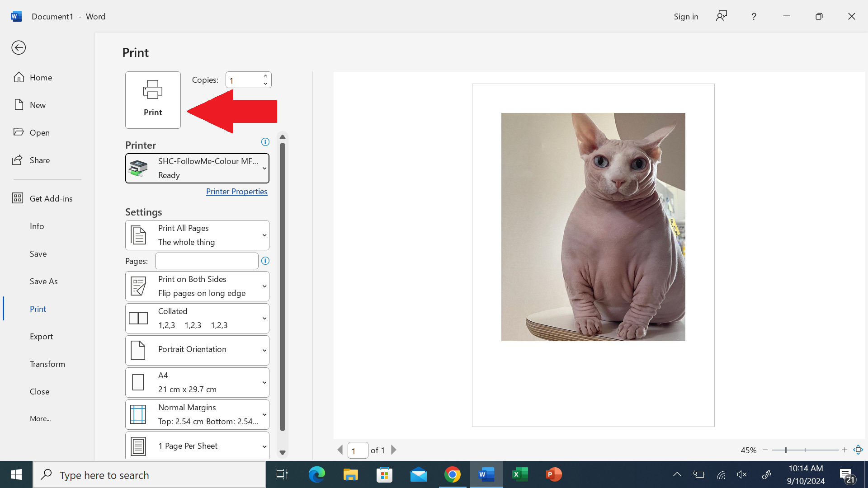868x488 pixels.
Task: Click Sign in at the top
Action: point(686,16)
